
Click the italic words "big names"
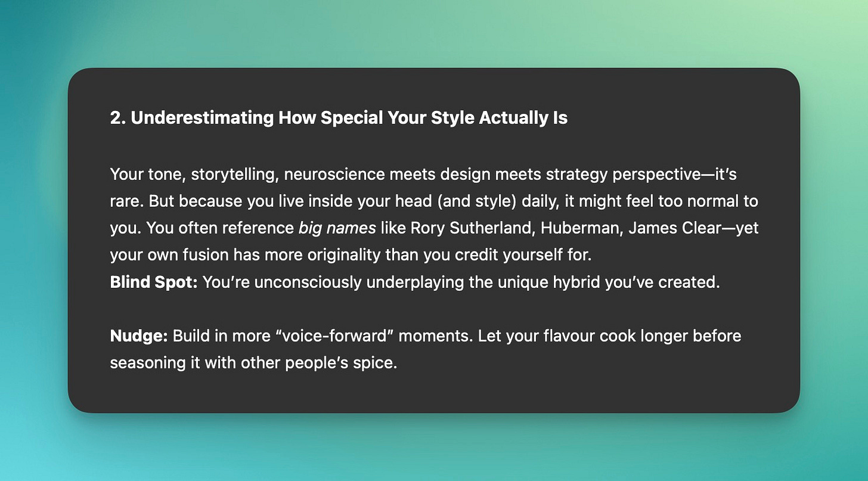337,228
